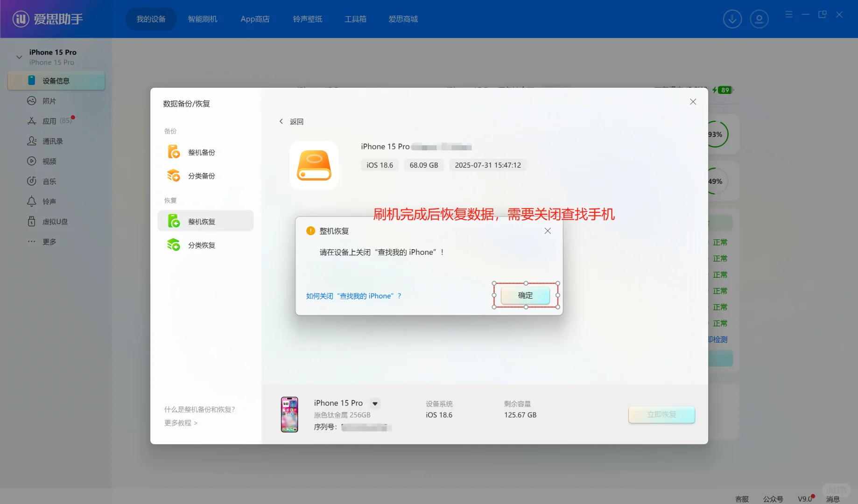This screenshot has width=858, height=504.
Task: Expand the iPhone 15 Pro device chevron in sidebar
Action: click(x=19, y=56)
